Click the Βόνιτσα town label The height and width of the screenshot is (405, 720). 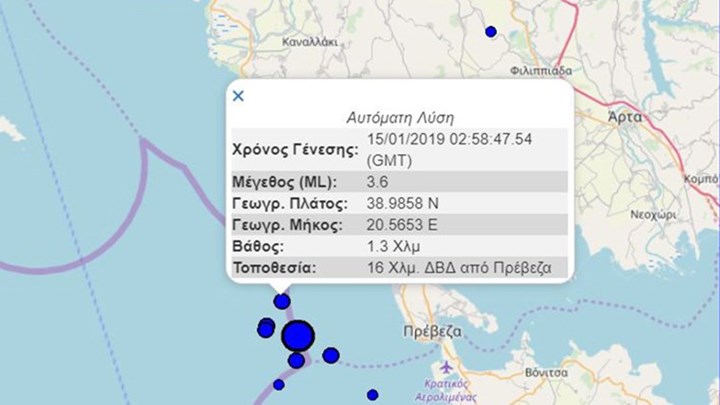click(546, 372)
